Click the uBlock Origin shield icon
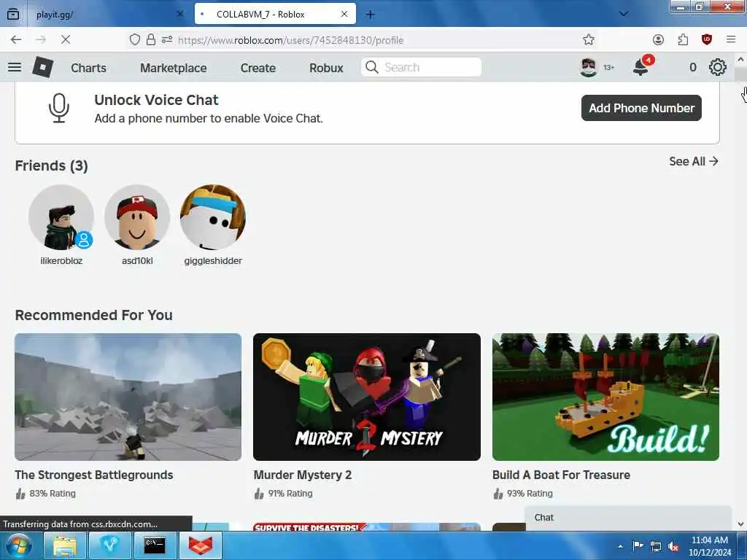Screen dimensions: 747x560 [x=706, y=39]
